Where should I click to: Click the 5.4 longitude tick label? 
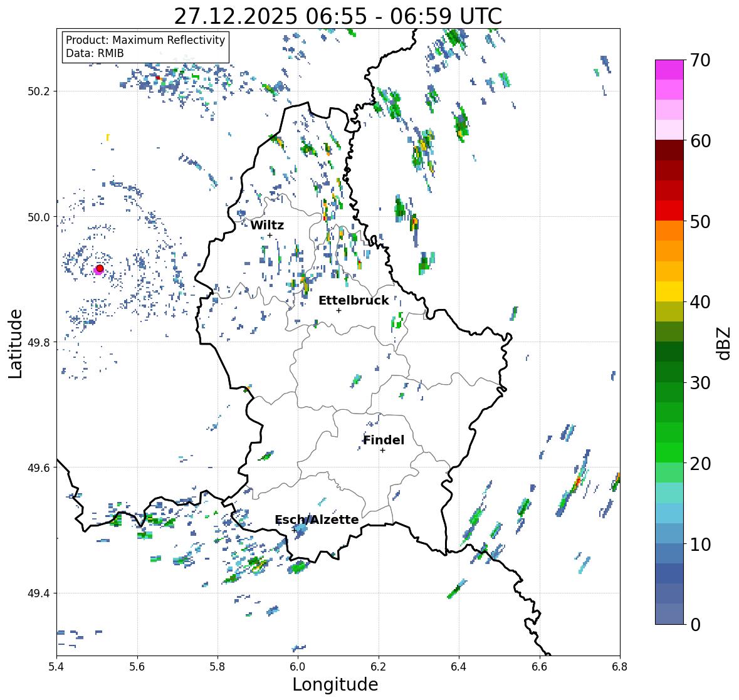coord(56,667)
